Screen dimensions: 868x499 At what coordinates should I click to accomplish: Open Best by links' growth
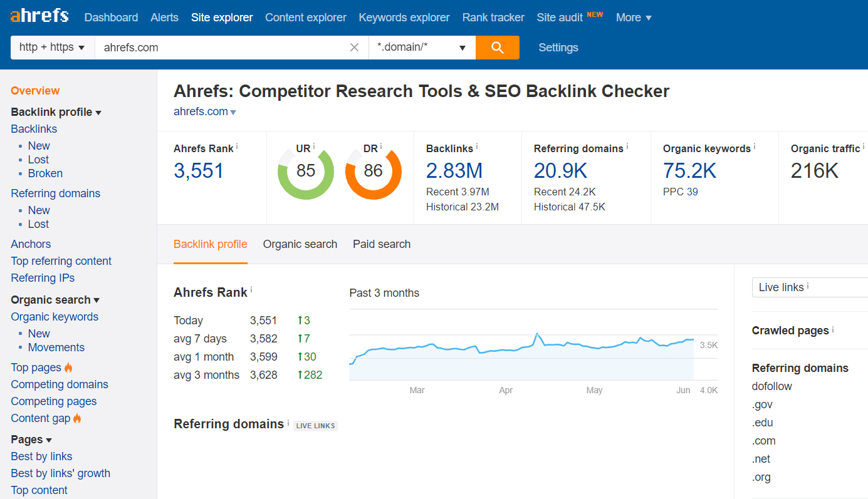click(60, 473)
